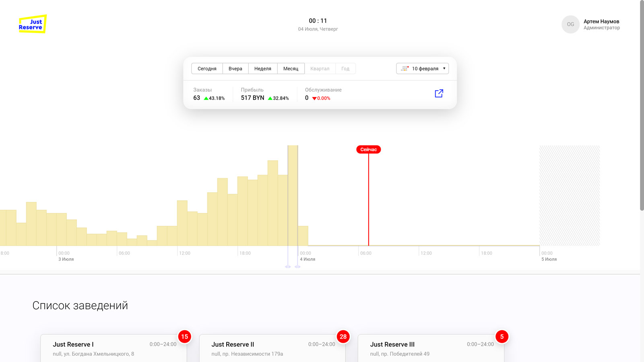Choose the Неделя time range
Screen dimensions: 644x362
(262, 69)
